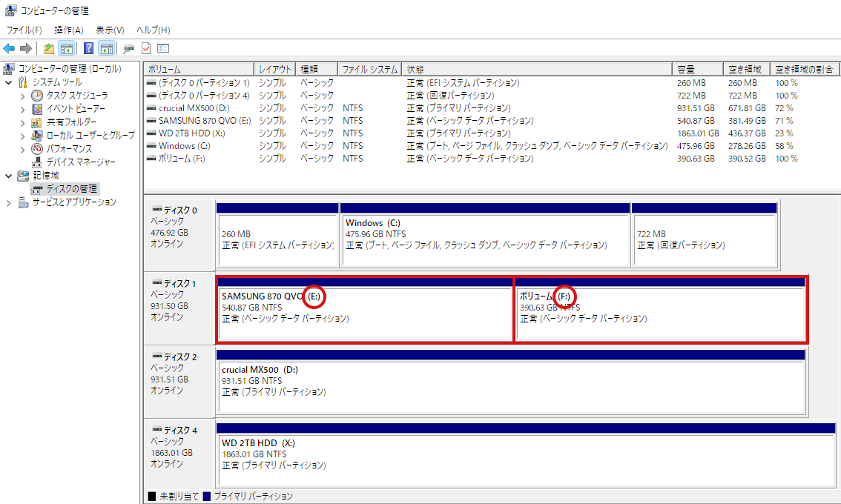Click the black unallocated legend swatch
Screen dimensions: 841x504
[152, 497]
